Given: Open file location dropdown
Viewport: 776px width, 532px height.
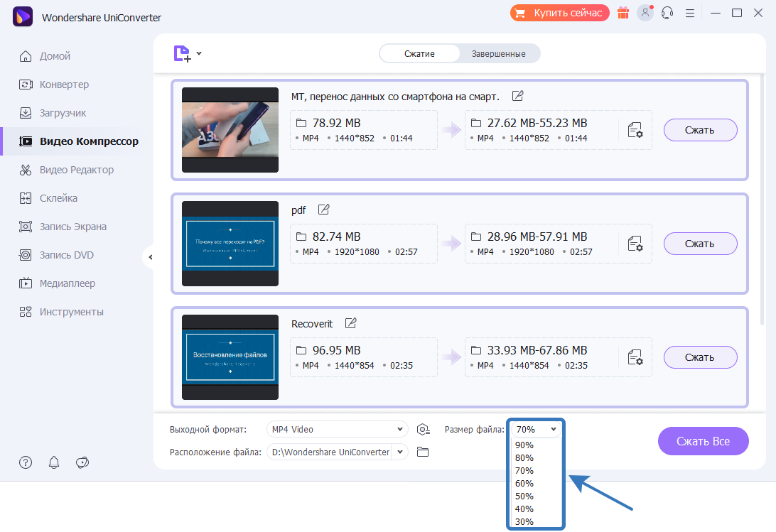Looking at the screenshot, I should point(400,452).
